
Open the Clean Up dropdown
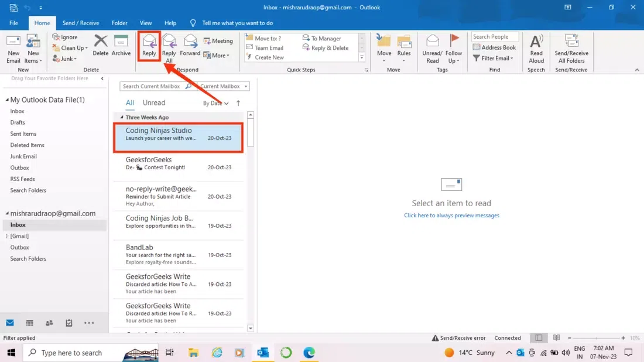click(x=70, y=47)
